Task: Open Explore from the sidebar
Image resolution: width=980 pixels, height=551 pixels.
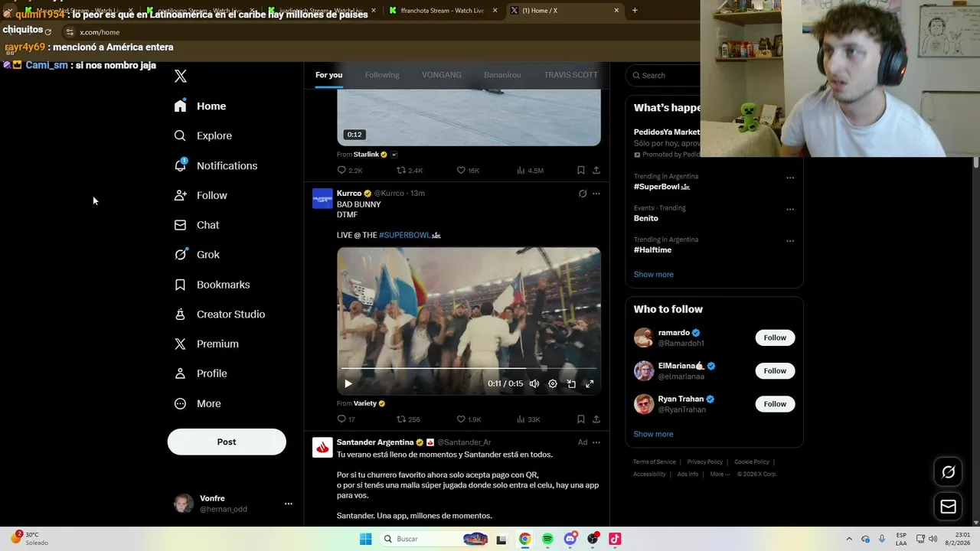Action: (x=204, y=135)
